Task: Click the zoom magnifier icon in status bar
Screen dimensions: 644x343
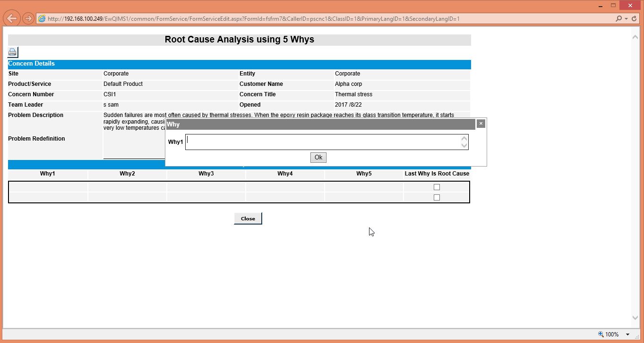Action: (601, 334)
